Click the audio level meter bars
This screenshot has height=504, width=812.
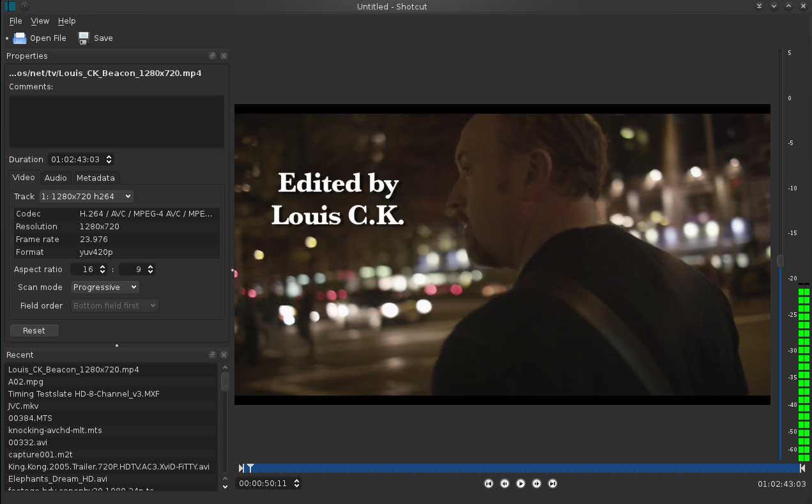click(804, 374)
